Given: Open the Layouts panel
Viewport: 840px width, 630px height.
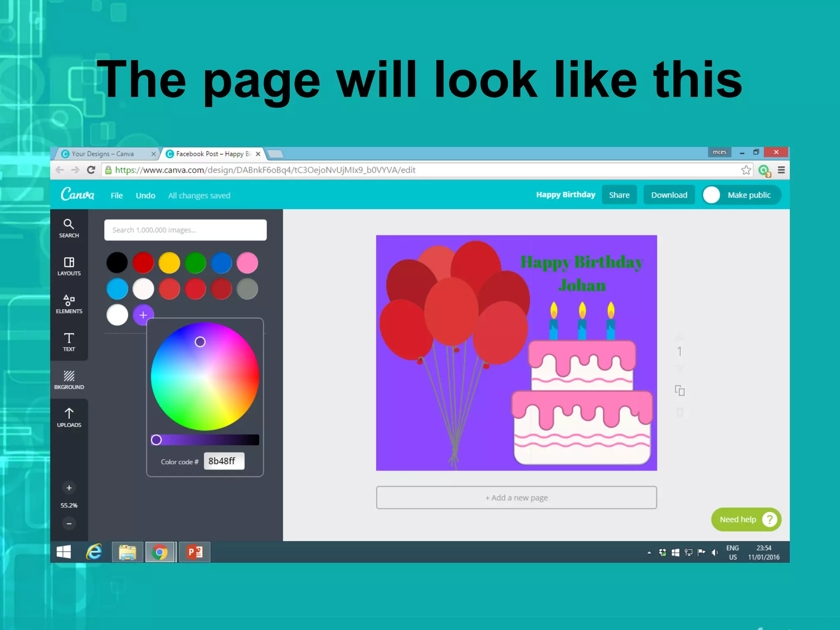Looking at the screenshot, I should [69, 266].
